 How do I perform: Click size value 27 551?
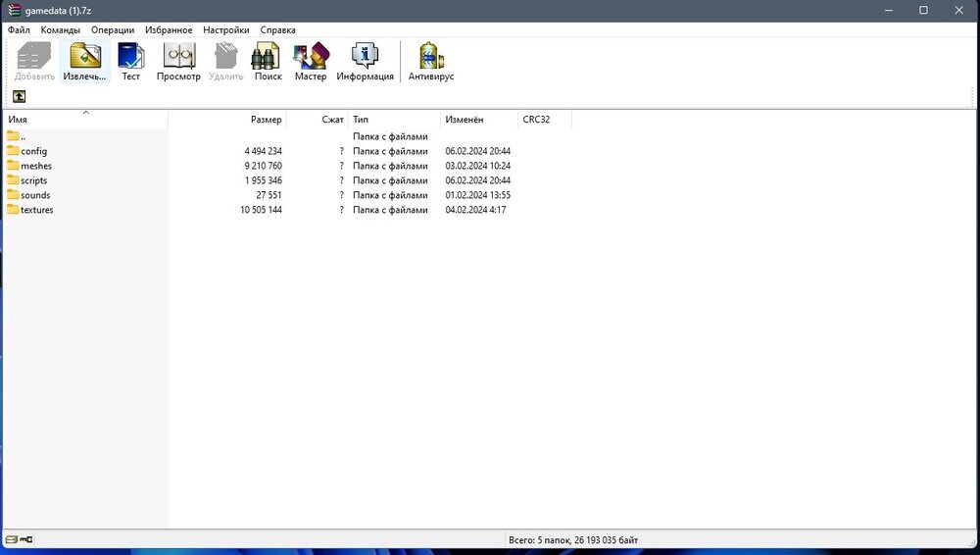click(269, 195)
